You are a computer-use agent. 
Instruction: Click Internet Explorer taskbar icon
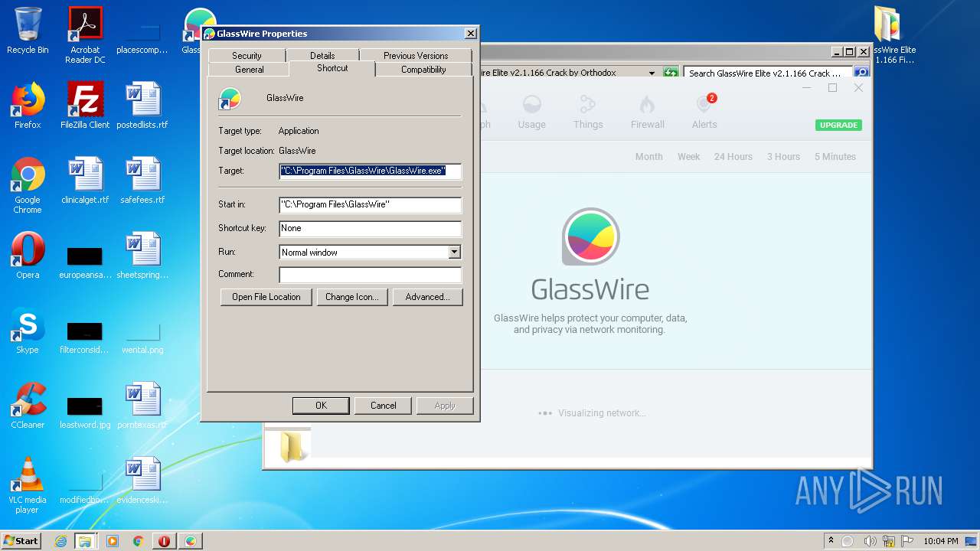point(60,541)
